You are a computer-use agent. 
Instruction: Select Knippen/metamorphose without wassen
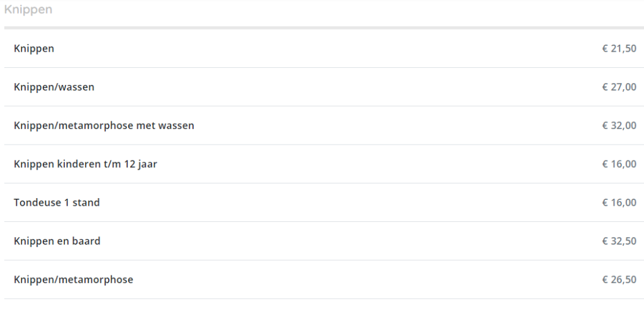74,280
